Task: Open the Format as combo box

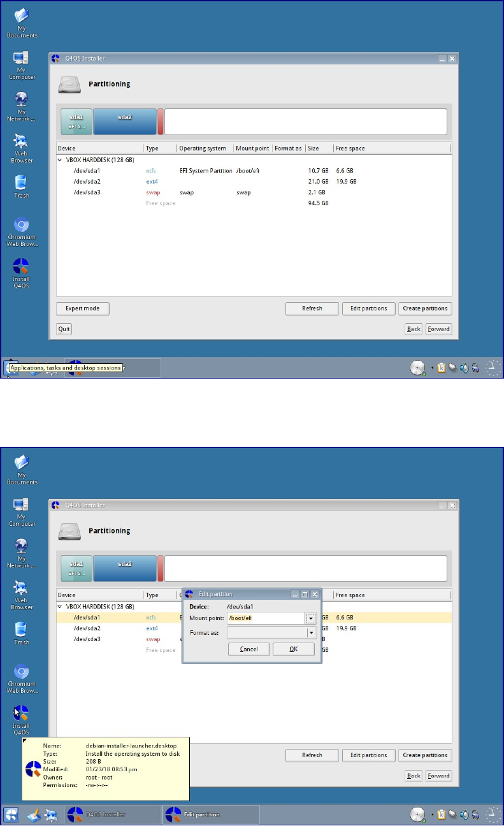Action: [x=272, y=633]
